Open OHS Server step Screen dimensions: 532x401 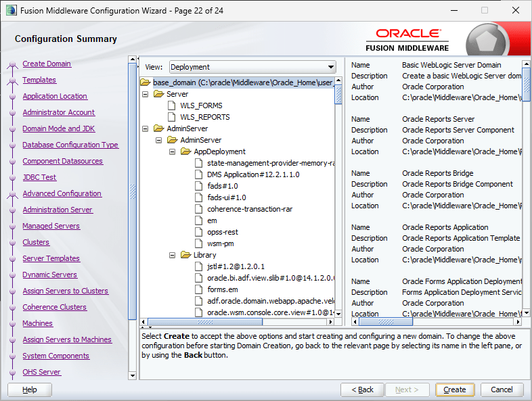click(42, 372)
